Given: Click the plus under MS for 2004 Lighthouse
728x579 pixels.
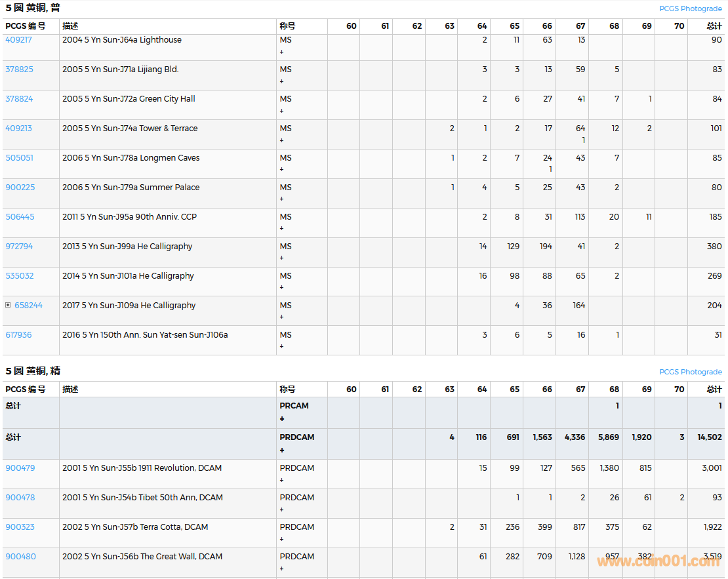Looking at the screenshot, I should (282, 52).
